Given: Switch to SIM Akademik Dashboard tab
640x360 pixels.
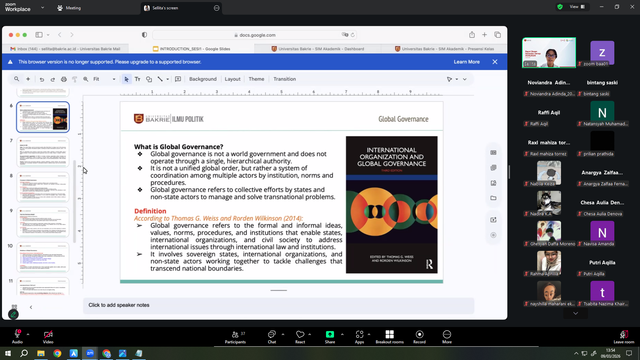Looking at the screenshot, I should point(318,49).
